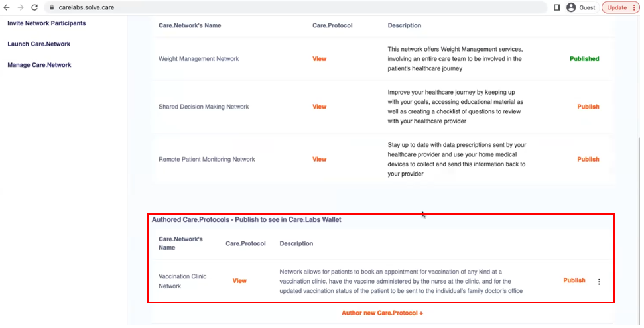Select Invite Network Participants in the sidebar
This screenshot has height=328, width=644.
(46, 23)
